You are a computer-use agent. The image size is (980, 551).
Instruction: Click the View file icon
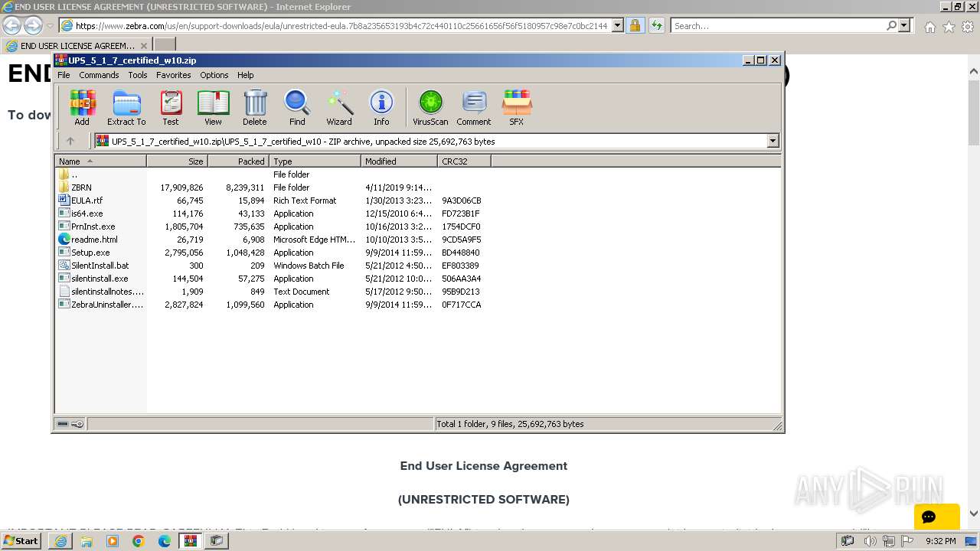213,108
